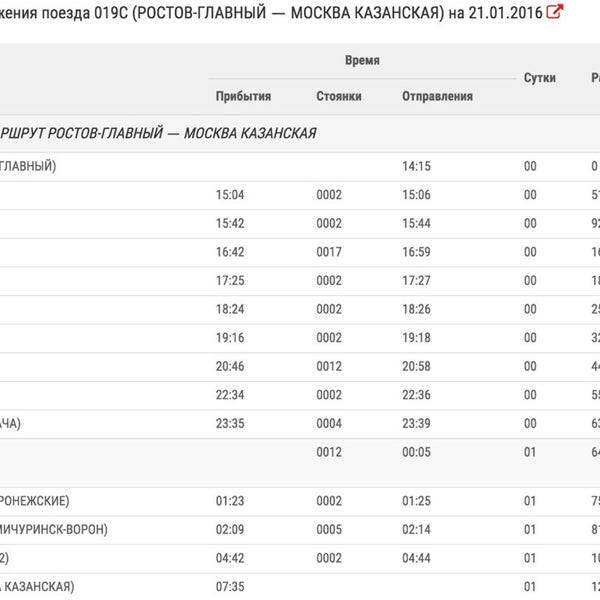Select final arrival time 07:35
The height and width of the screenshot is (600, 600).
[x=230, y=587]
